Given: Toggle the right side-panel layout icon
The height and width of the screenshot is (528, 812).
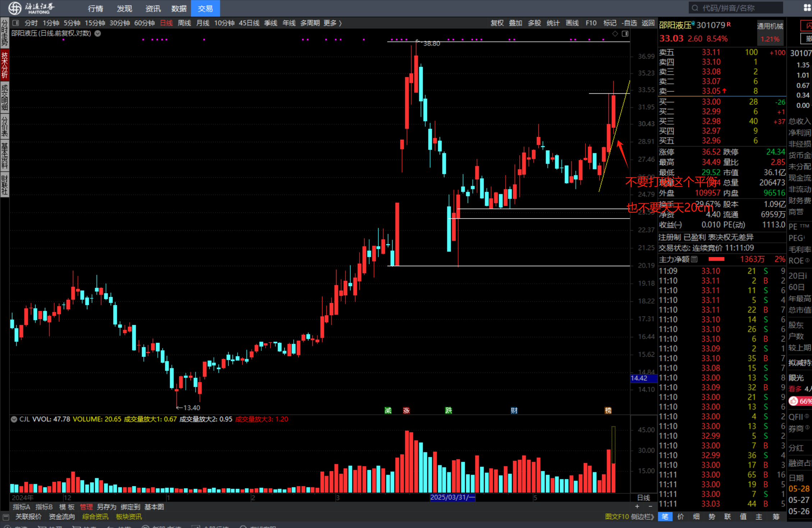Looking at the screenshot, I should (x=625, y=33).
